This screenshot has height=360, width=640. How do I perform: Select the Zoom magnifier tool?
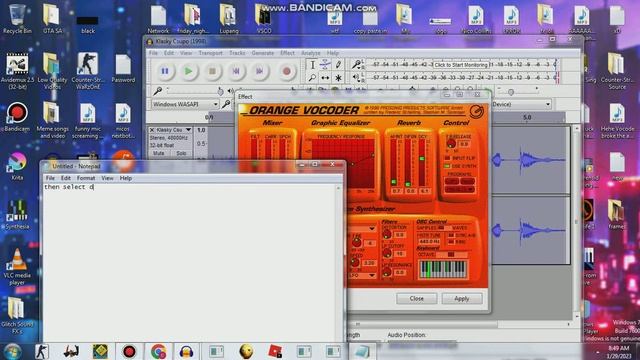(x=312, y=78)
